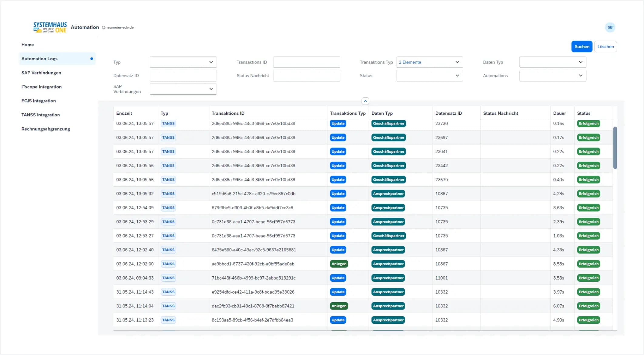Click Endzeit 03.06.24, 12:53:27
The height and width of the screenshot is (355, 644).
(x=135, y=236)
